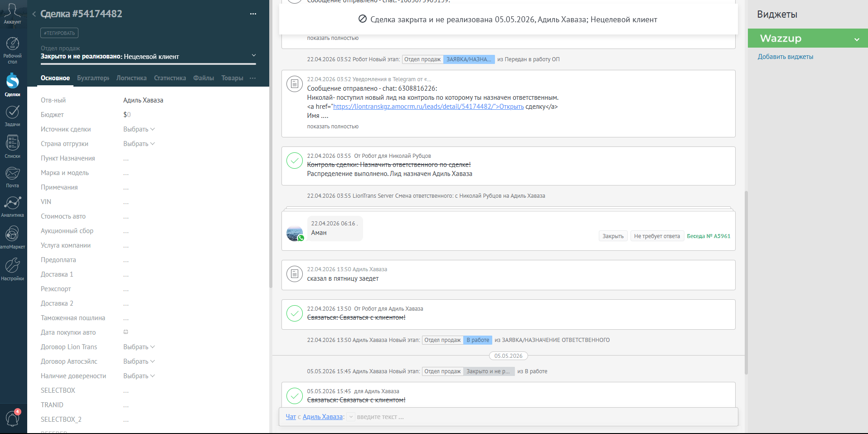
Task: Click checkmark icon of Контроль сделки task
Action: pyautogui.click(x=295, y=160)
